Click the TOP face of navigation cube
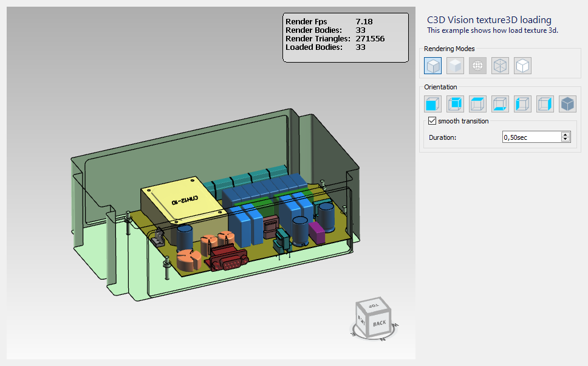This screenshot has width=588, height=366. (373, 305)
